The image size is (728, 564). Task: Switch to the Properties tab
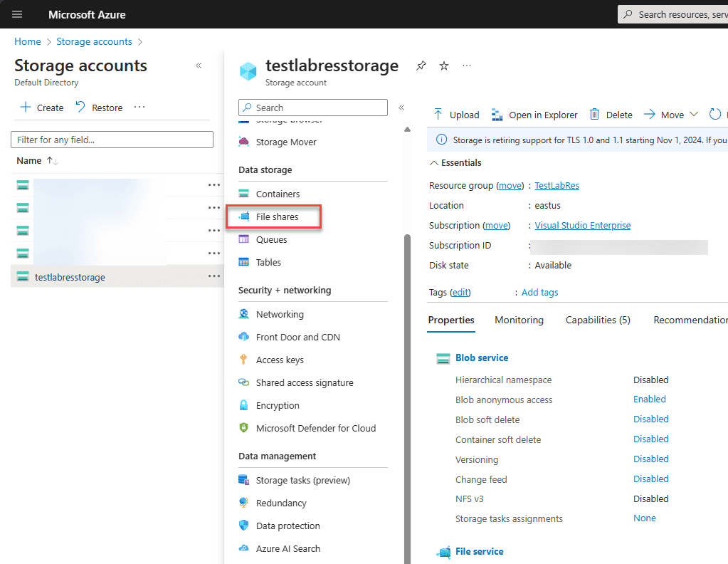point(451,320)
